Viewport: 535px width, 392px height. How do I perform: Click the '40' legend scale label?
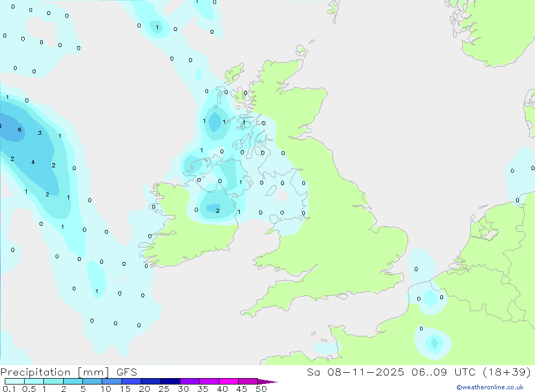click(222, 389)
